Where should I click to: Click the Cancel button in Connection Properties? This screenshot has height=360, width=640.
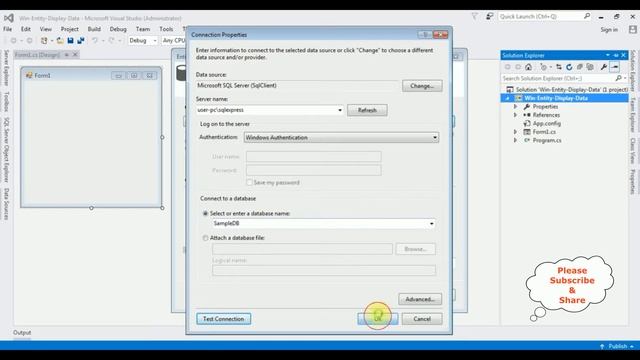click(422, 319)
